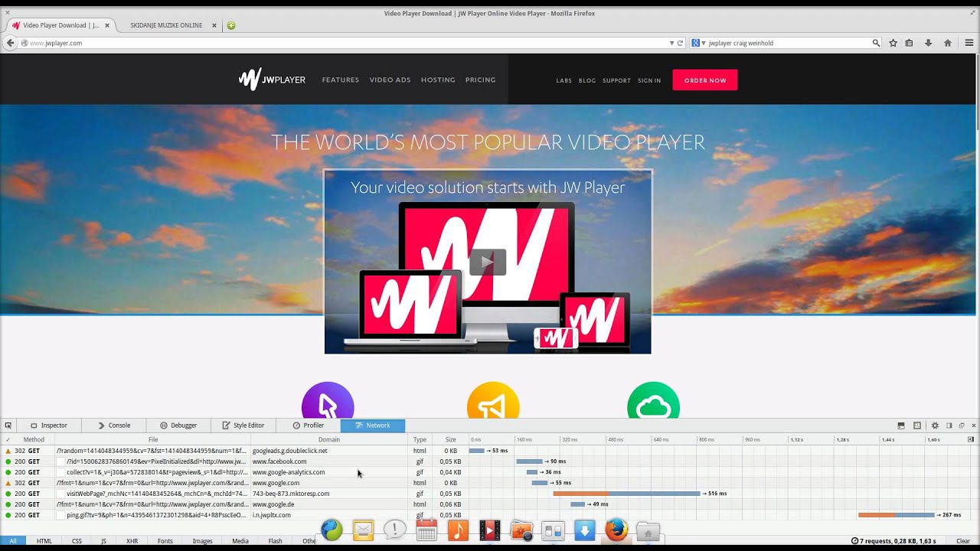Image resolution: width=980 pixels, height=551 pixels.
Task: Switch to the Style Editor tab
Action: pos(243,425)
